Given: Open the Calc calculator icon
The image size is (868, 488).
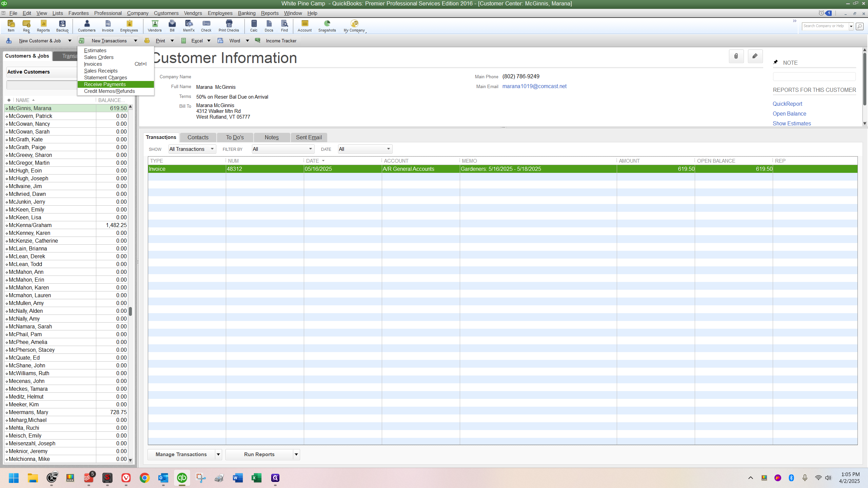Looking at the screenshot, I should (254, 26).
